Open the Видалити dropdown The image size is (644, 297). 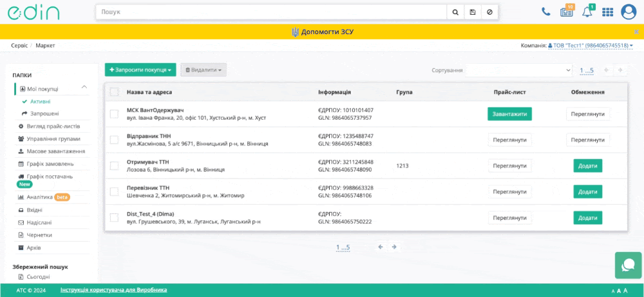204,70
